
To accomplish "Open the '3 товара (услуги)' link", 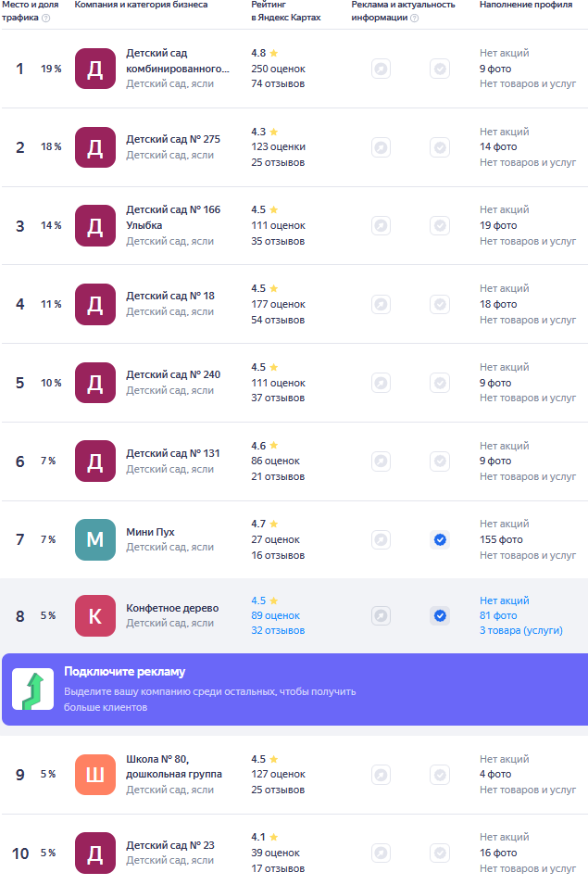I will click(x=521, y=630).
